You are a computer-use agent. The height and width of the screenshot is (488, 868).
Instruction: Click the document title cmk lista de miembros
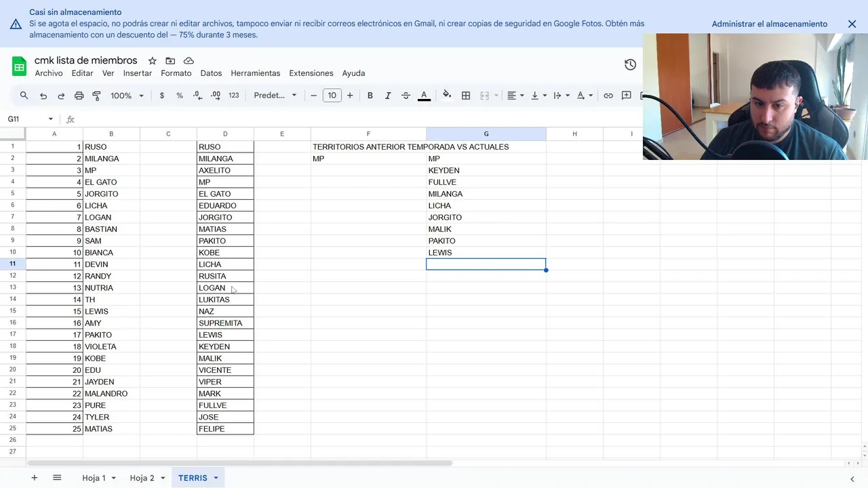(86, 60)
